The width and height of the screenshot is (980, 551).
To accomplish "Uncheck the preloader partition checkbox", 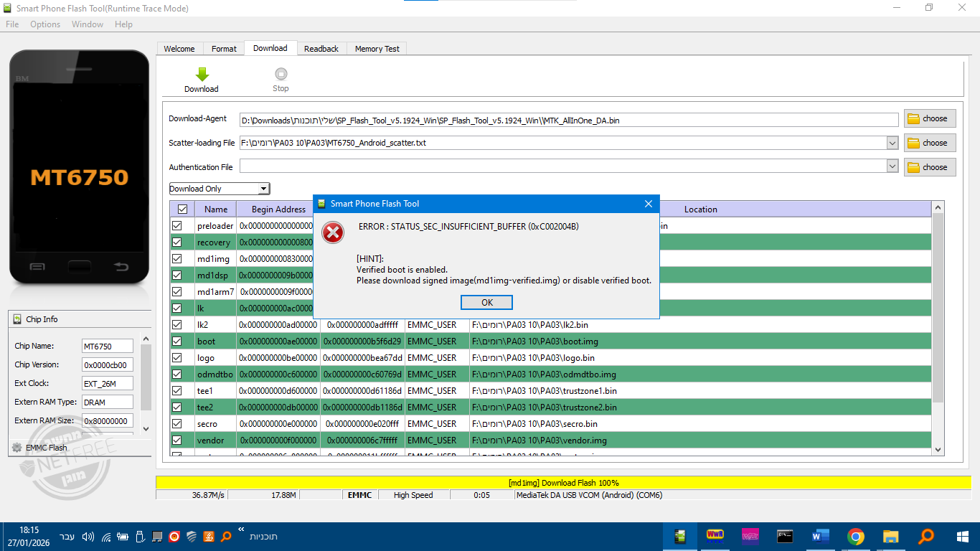I will (177, 226).
